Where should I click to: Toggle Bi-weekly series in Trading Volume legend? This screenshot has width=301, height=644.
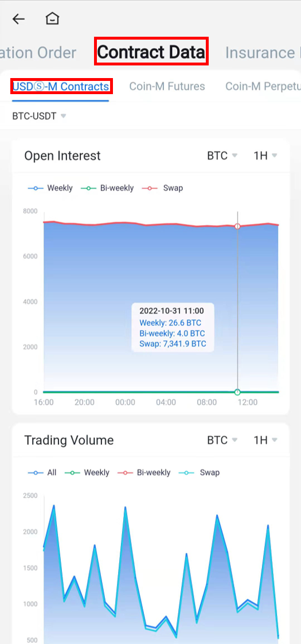[144, 473]
